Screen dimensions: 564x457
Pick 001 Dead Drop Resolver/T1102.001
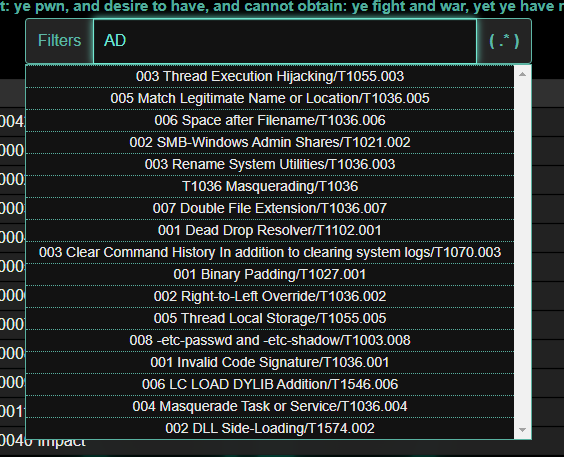pyautogui.click(x=270, y=230)
